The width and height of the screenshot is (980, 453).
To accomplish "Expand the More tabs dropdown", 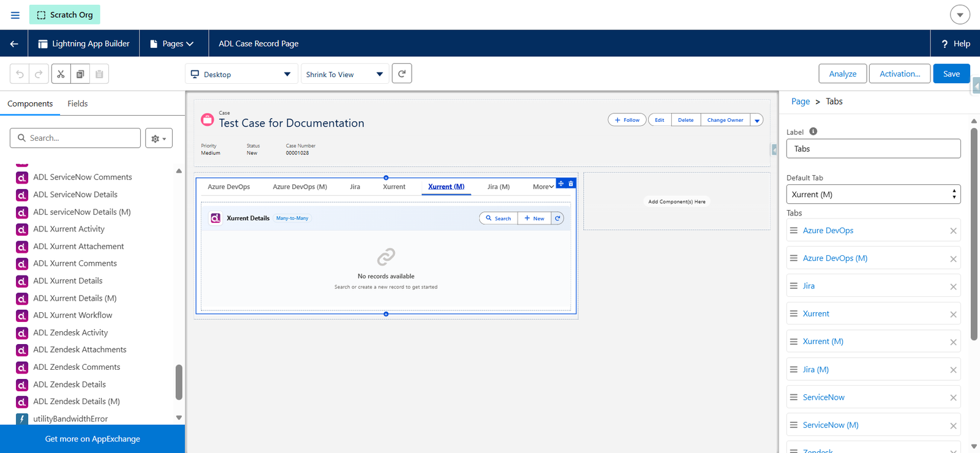I will click(x=543, y=187).
